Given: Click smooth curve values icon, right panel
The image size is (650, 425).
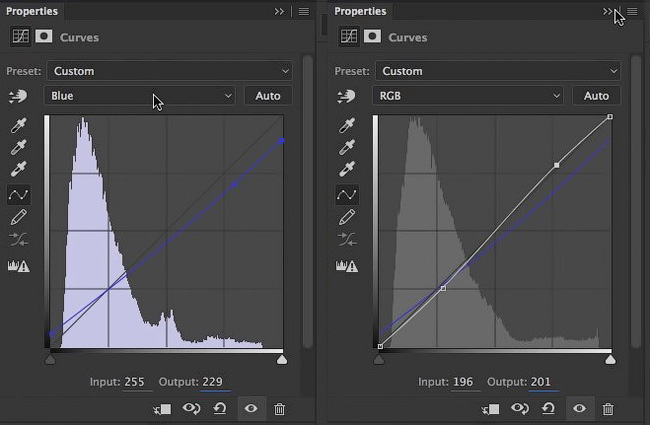Looking at the screenshot, I should tap(347, 240).
